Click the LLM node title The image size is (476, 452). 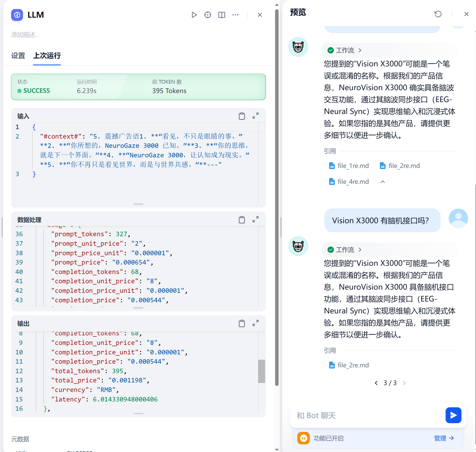point(36,15)
